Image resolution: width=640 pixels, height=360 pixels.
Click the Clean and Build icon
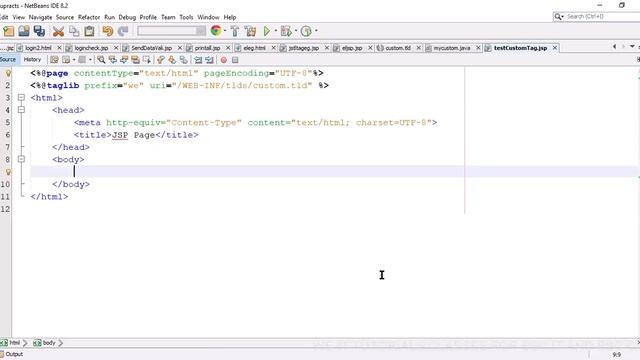(250, 31)
